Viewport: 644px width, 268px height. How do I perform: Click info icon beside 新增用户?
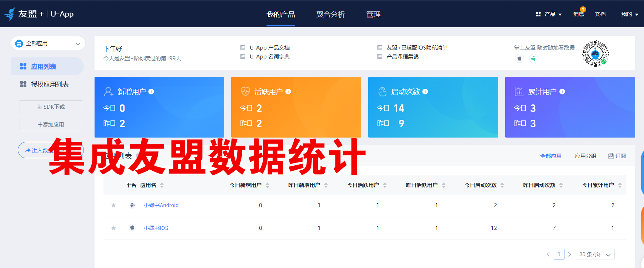tap(151, 92)
